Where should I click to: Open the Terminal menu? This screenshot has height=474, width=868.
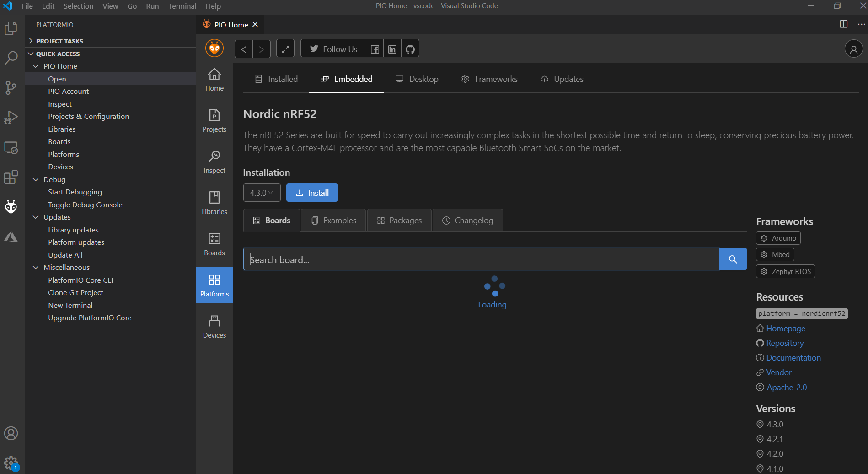pos(182,6)
